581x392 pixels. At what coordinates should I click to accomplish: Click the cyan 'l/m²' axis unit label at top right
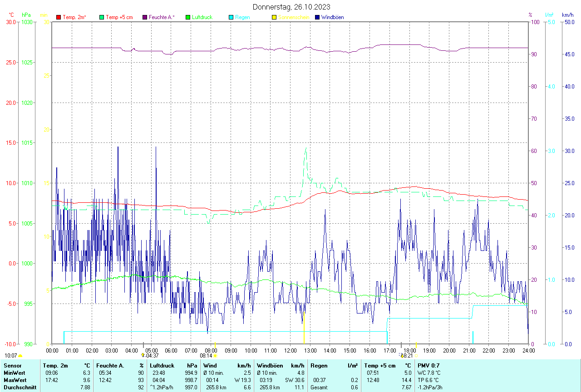(x=550, y=15)
